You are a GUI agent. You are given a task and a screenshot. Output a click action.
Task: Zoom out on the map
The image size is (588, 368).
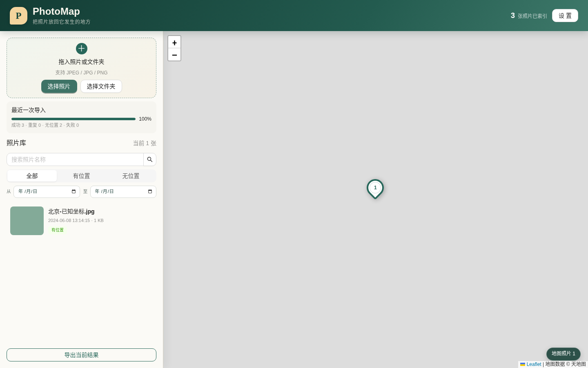click(174, 55)
